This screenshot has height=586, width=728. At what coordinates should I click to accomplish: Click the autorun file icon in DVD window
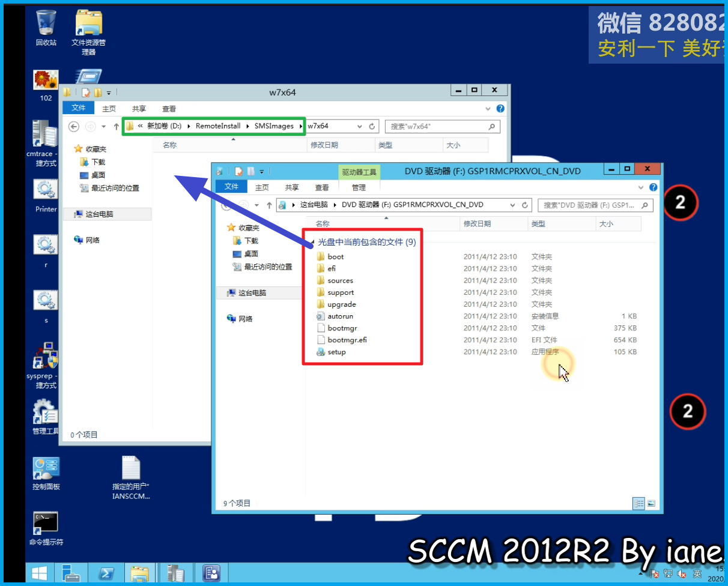(x=321, y=316)
